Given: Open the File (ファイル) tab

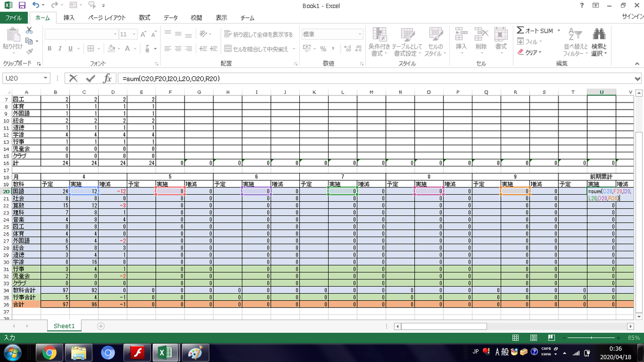Looking at the screenshot, I should 14,18.
